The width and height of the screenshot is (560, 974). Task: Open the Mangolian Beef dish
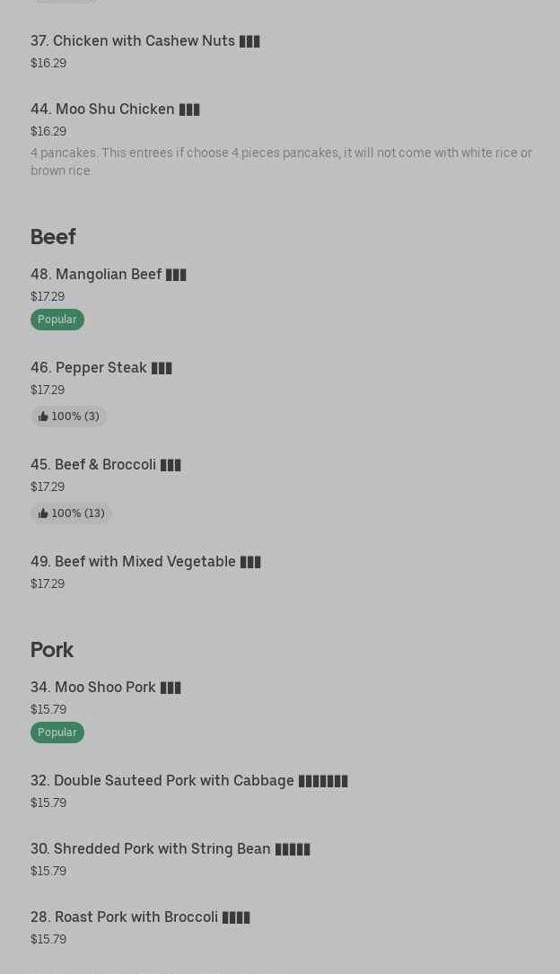pyautogui.click(x=108, y=275)
